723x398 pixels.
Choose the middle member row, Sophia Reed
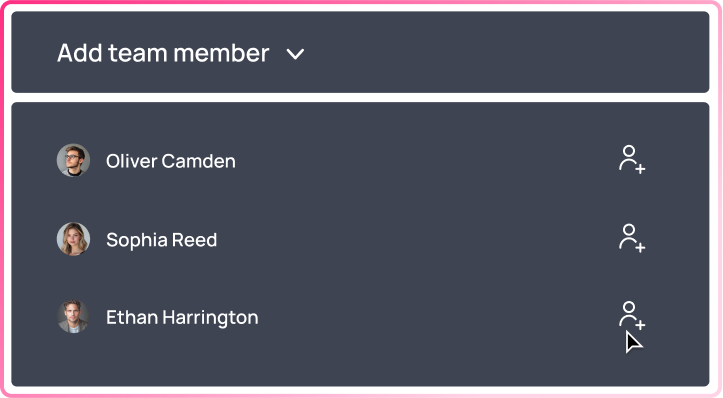tap(360, 239)
